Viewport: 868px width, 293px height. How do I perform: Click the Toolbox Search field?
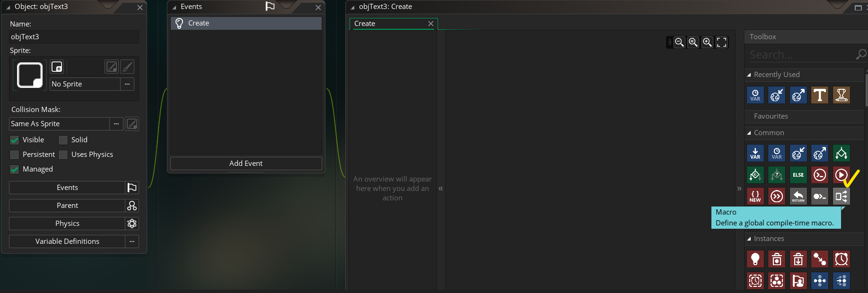(x=802, y=55)
